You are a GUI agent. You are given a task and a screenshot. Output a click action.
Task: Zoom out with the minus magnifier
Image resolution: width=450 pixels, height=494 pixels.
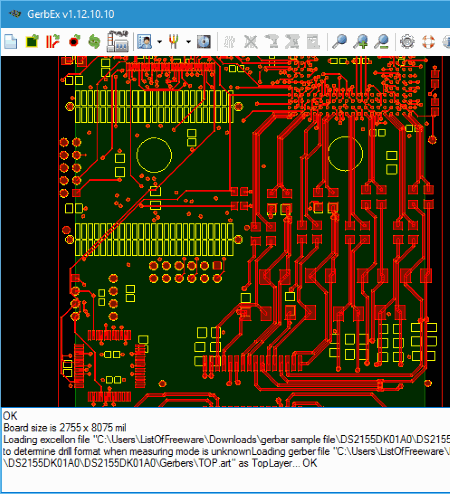point(381,42)
